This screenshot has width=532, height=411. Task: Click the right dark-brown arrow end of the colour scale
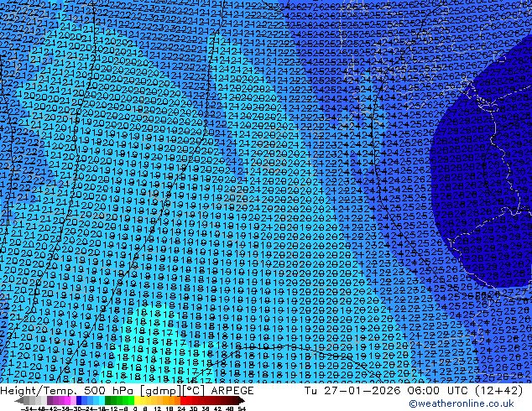pyautogui.click(x=242, y=400)
